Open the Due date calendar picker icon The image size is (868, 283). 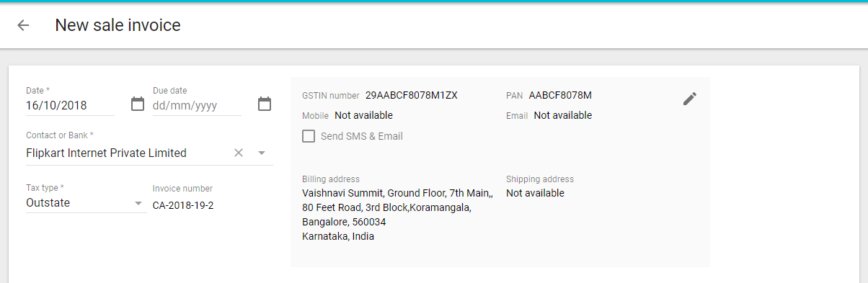point(265,104)
